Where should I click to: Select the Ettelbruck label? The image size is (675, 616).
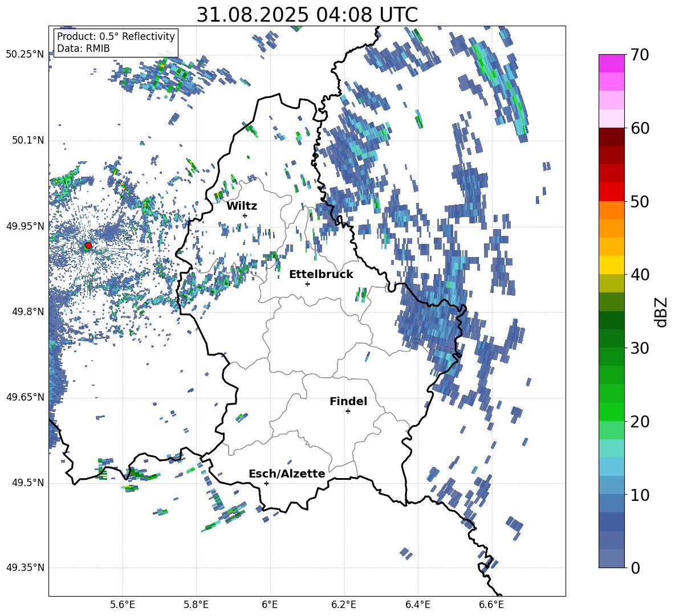coord(321,275)
